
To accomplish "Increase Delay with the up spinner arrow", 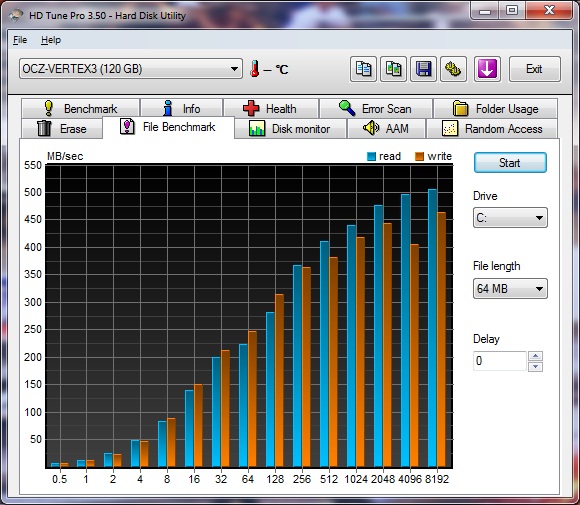I will (536, 356).
